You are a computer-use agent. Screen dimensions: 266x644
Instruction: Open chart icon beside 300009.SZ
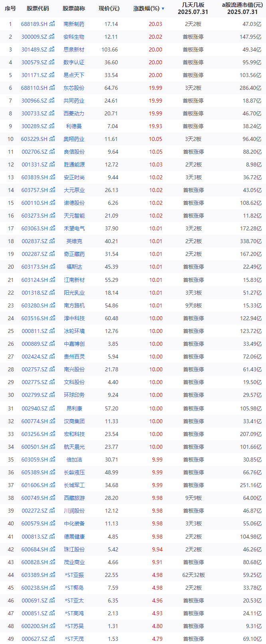(52, 37)
